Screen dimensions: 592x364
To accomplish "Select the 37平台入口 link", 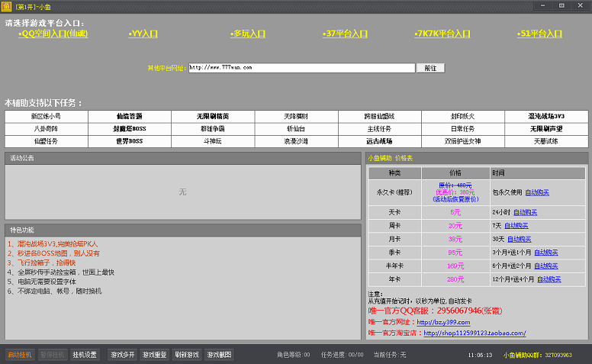I will (x=345, y=34).
